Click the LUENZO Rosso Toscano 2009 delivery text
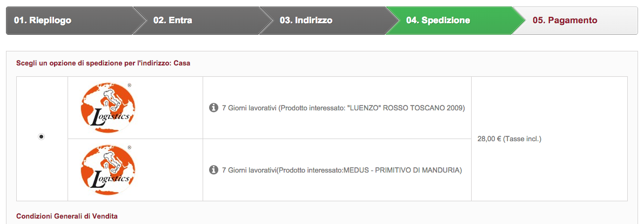This screenshot has height=224, width=644. (343, 108)
